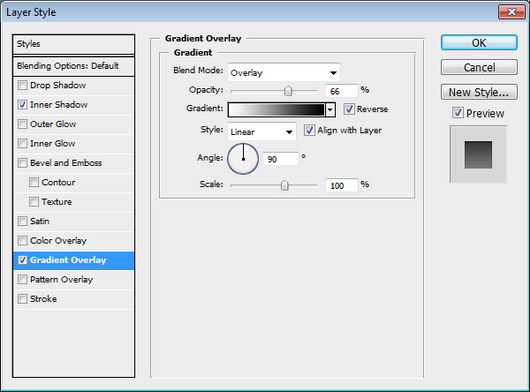Open the gradient Style Linear dropdown
Screen dimensions: 530x392
pos(262,132)
